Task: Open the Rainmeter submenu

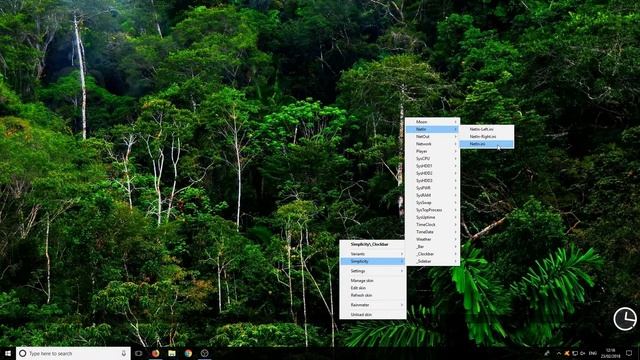Action: coord(373,305)
